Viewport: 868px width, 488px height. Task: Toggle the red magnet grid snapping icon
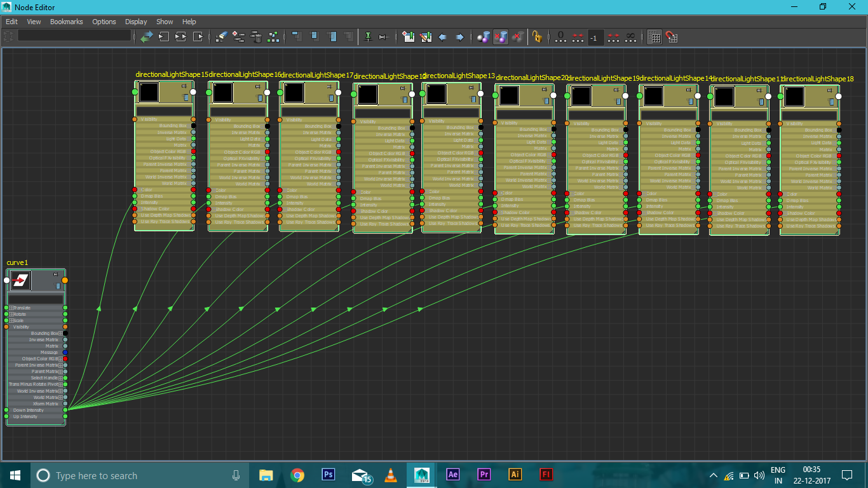[671, 37]
